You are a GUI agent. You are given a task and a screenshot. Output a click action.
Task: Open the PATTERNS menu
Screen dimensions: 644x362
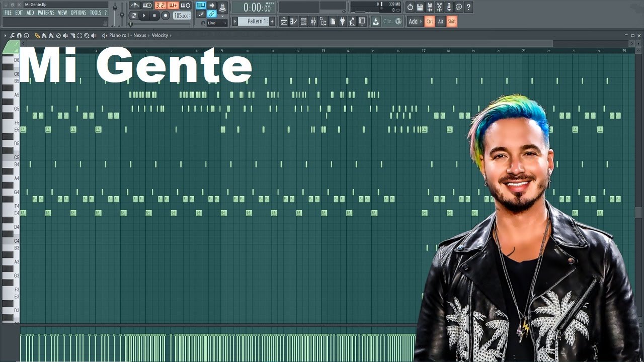46,13
